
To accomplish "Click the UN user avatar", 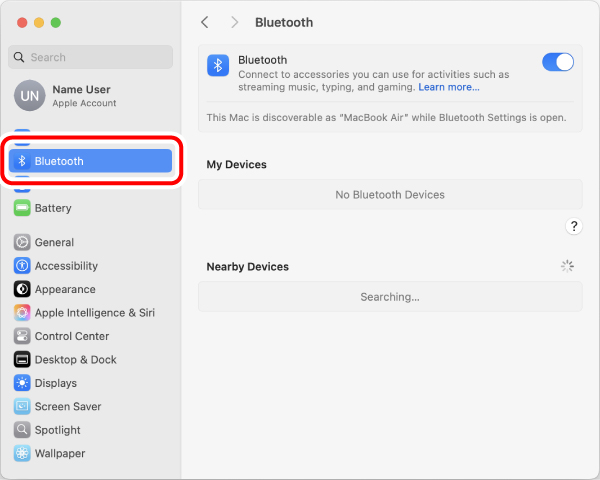I will point(30,96).
